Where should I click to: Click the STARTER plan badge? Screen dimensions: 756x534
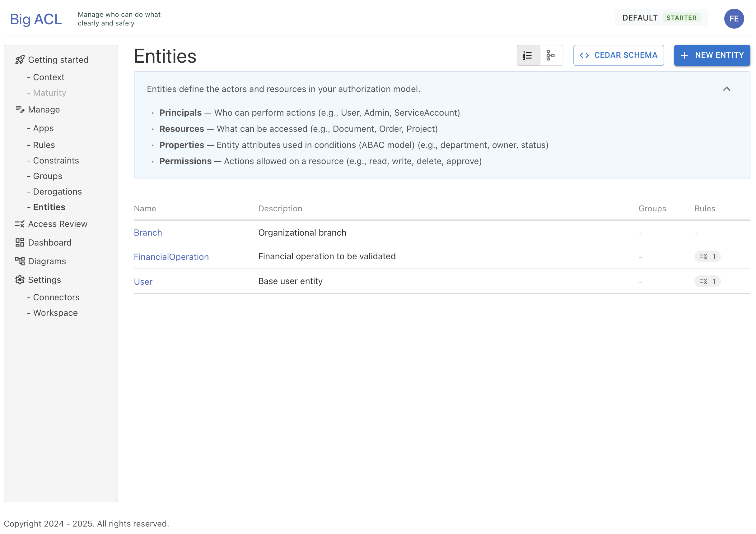point(682,17)
